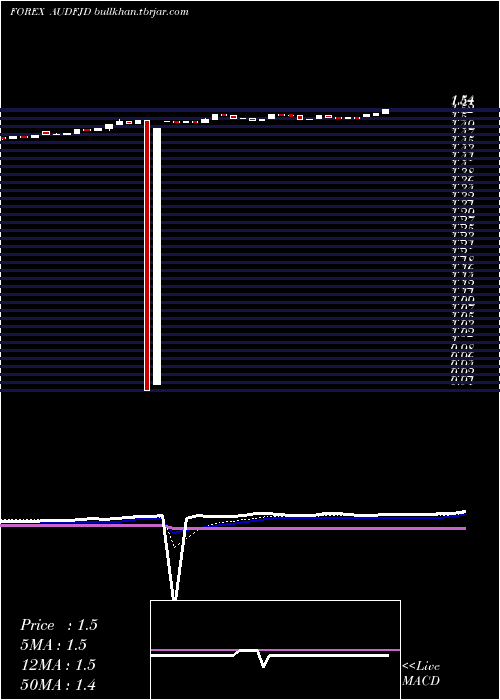Viewport: 500px width, 700px height.
Task: Click the '50MA : 1.4' readout
Action: click(x=58, y=684)
